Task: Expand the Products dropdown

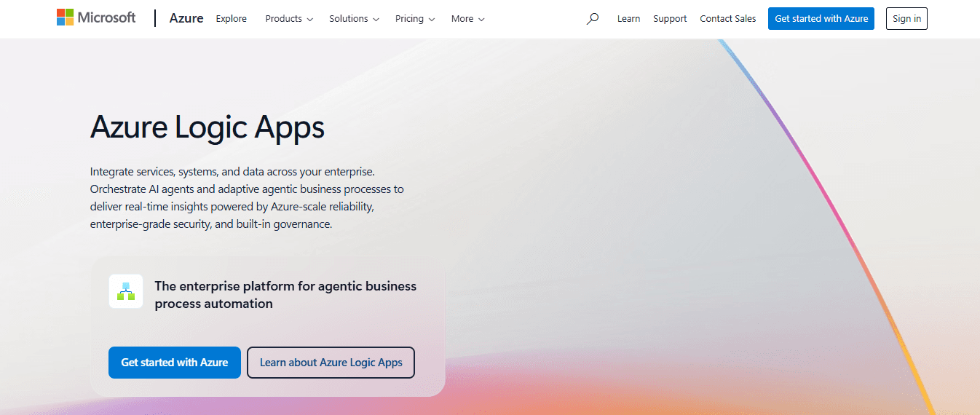Action: [x=289, y=19]
